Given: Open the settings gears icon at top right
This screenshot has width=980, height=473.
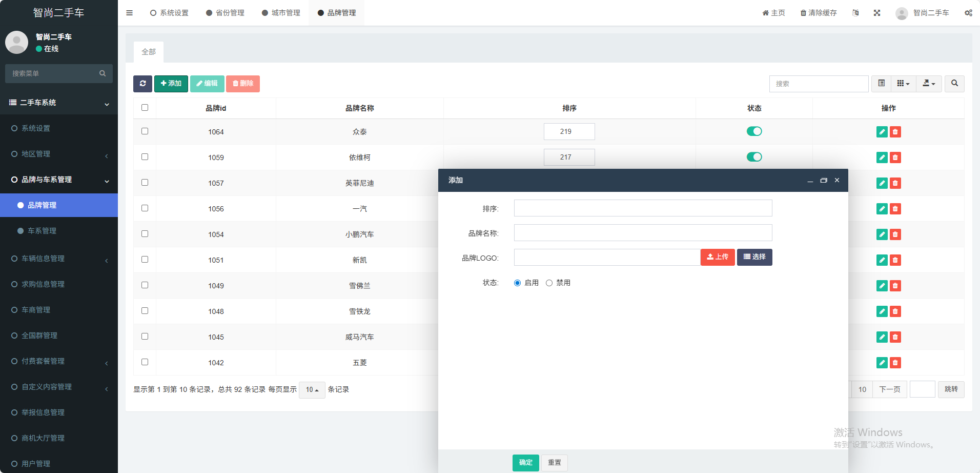Looking at the screenshot, I should pos(968,13).
